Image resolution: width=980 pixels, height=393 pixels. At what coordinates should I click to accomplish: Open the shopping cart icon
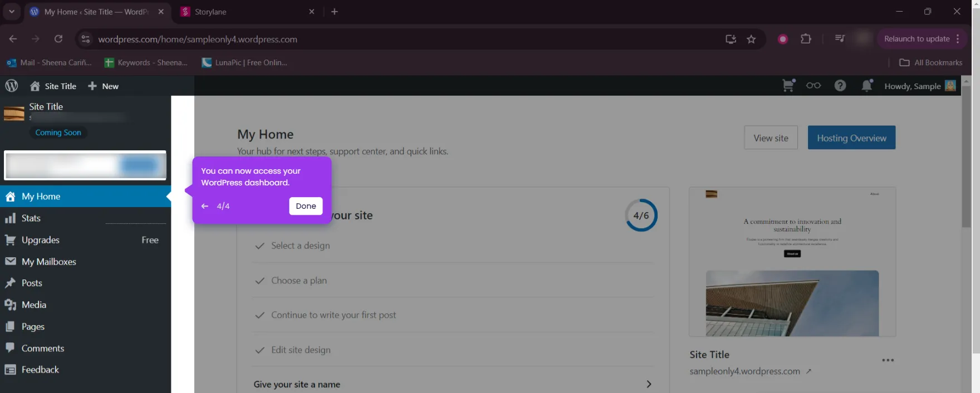[x=788, y=85]
